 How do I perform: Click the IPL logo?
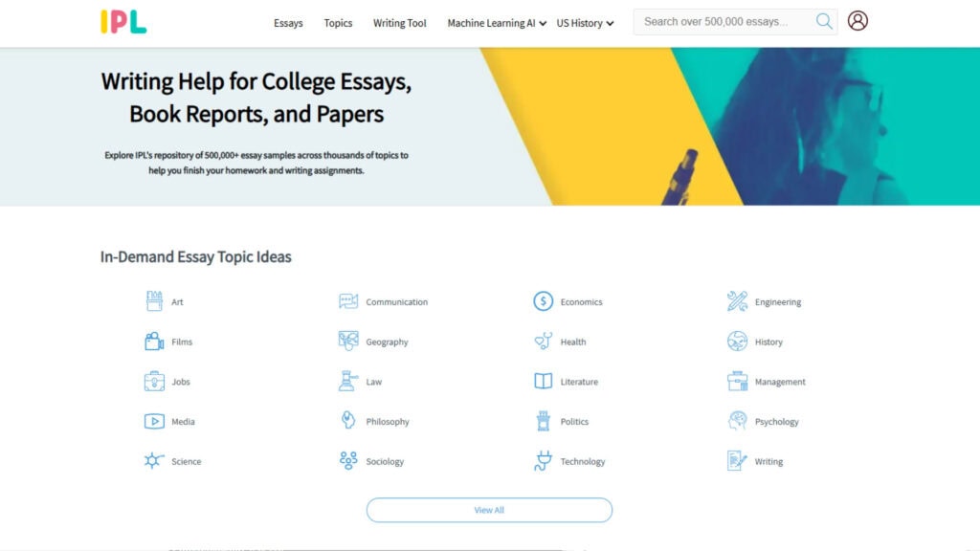coord(123,22)
